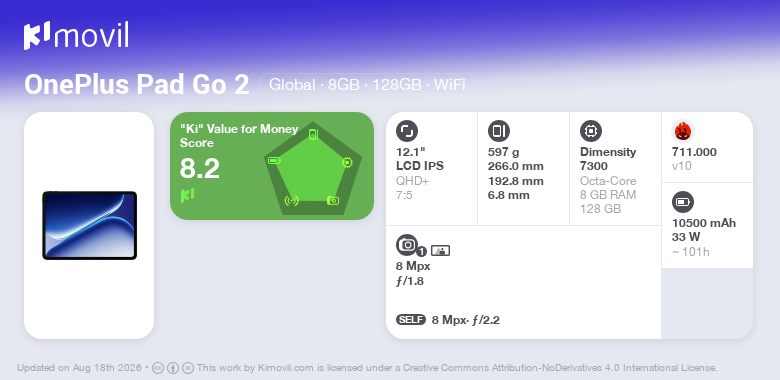This screenshot has height=380, width=780.
Task: Click the Creative Commons CC icon
Action: [158, 368]
